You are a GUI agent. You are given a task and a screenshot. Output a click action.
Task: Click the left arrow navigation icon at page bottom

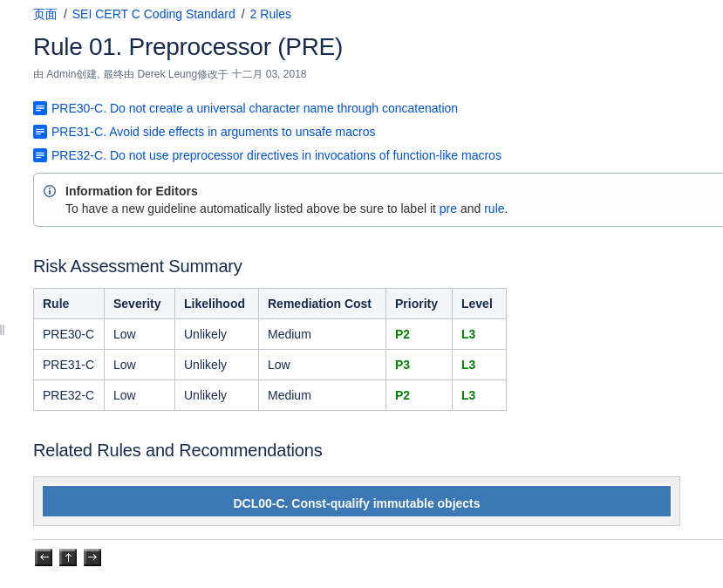coord(44,557)
